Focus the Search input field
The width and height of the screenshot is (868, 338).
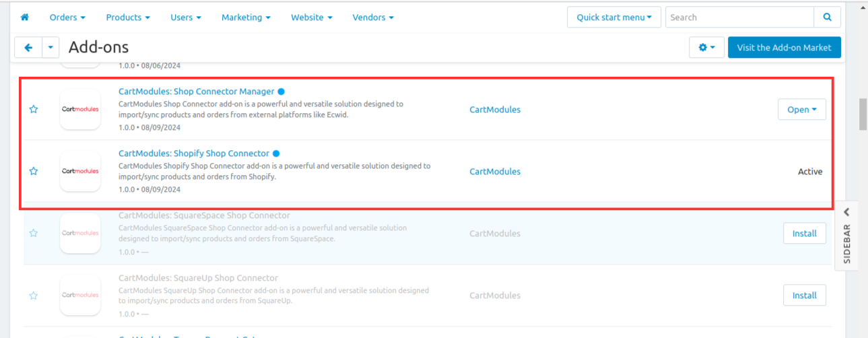pyautogui.click(x=739, y=17)
